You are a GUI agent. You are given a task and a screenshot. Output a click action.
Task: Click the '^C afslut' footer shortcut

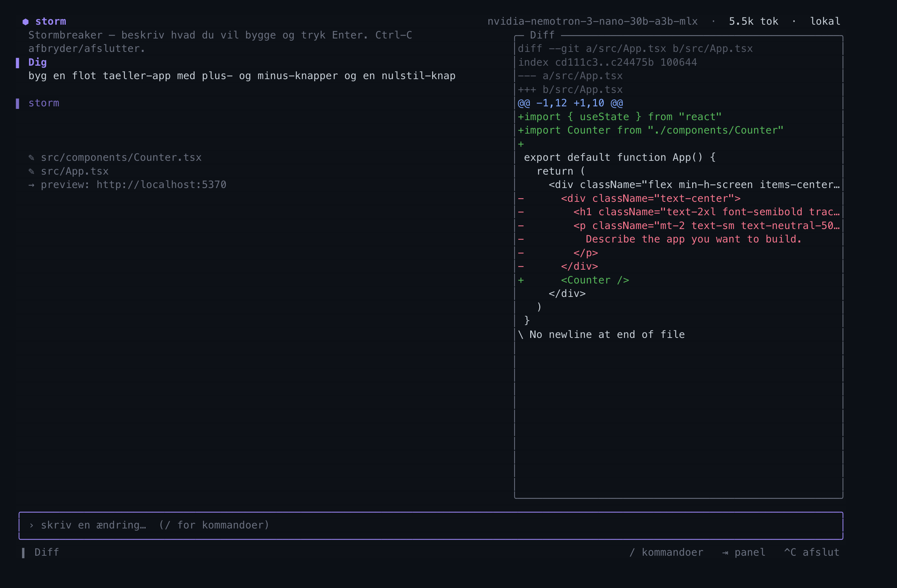(x=812, y=552)
